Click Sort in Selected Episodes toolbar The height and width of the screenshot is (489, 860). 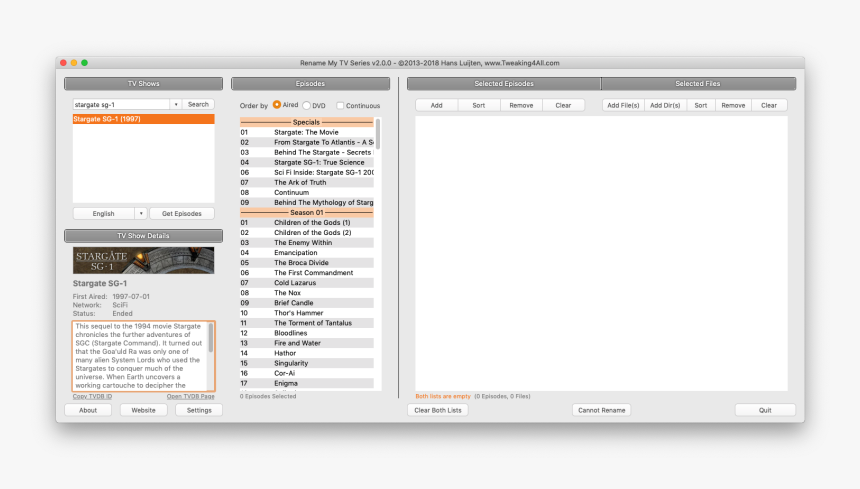(479, 105)
